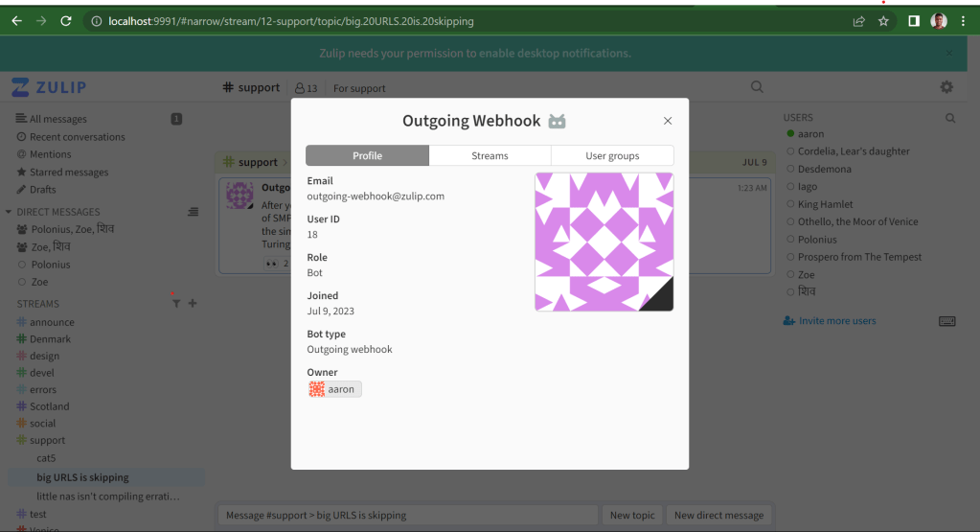Click the search magnifier in top bar

[x=757, y=87]
